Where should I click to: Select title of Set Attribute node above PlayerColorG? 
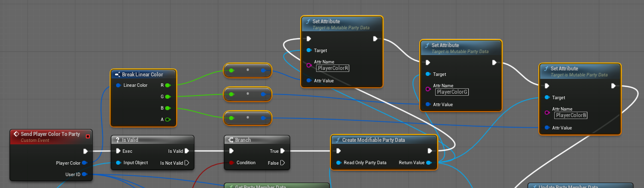click(445, 45)
